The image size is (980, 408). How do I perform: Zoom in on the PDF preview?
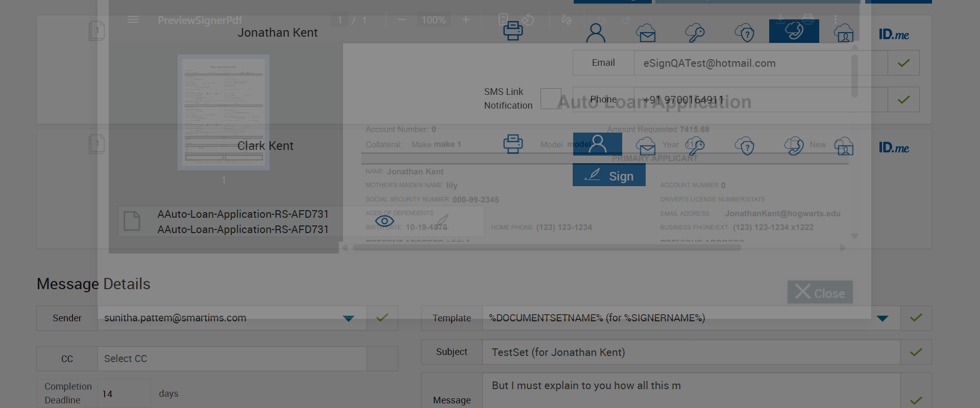(466, 20)
